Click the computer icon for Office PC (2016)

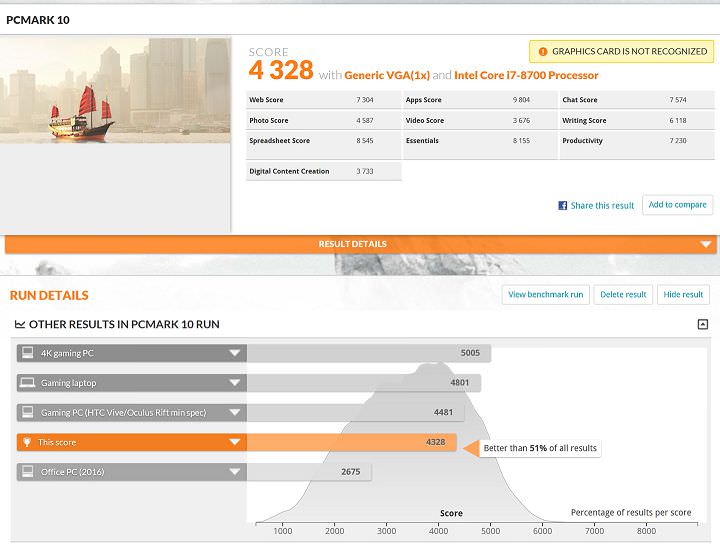[x=28, y=472]
